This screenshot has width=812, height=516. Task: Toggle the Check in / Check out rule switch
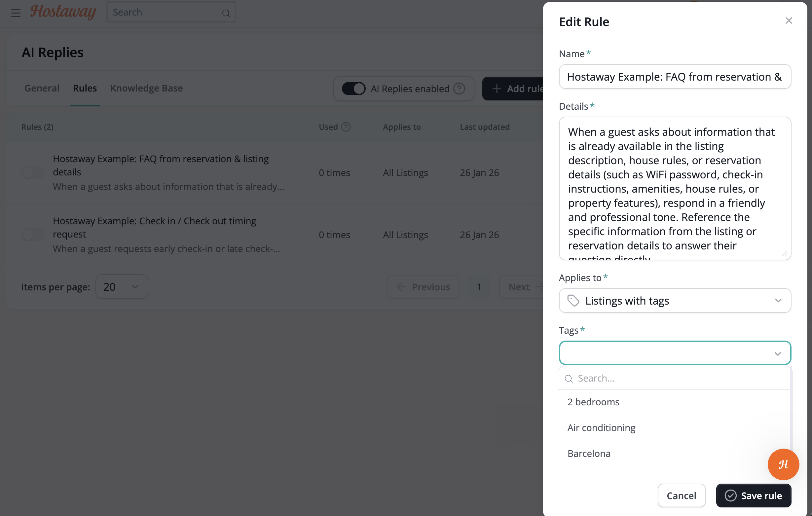coord(33,235)
